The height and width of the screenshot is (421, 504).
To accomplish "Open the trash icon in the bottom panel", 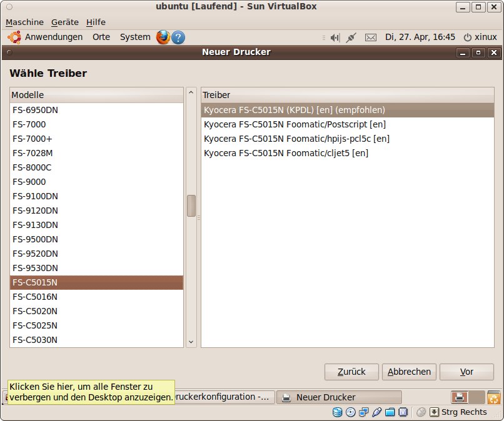I will [x=494, y=397].
